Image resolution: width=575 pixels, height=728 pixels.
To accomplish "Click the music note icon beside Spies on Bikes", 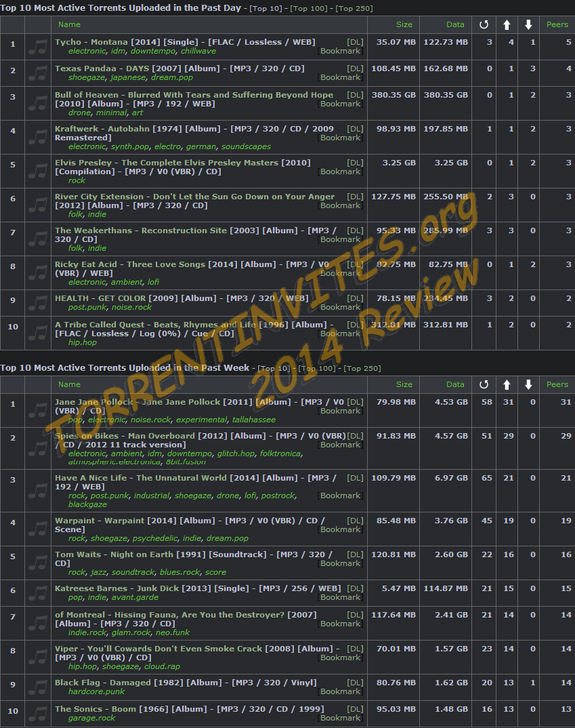I will [37, 448].
